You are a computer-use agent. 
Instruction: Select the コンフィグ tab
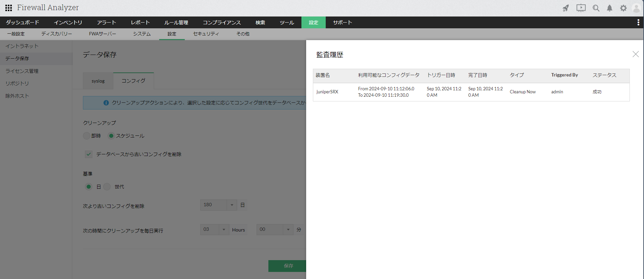pyautogui.click(x=134, y=81)
